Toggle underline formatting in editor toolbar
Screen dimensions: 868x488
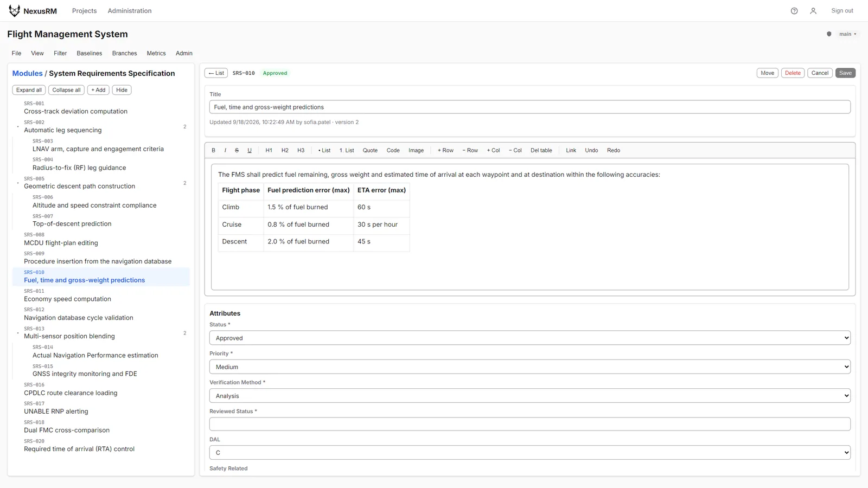click(250, 151)
